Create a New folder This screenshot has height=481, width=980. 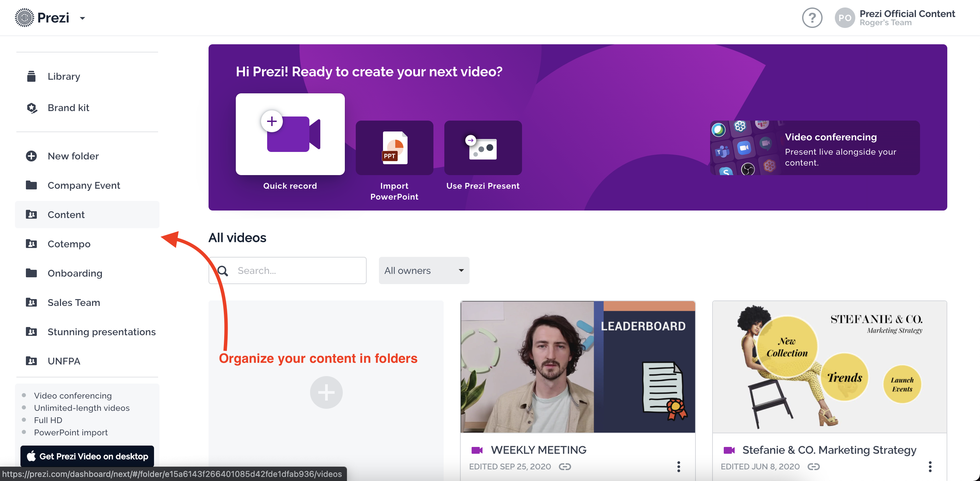tap(73, 156)
